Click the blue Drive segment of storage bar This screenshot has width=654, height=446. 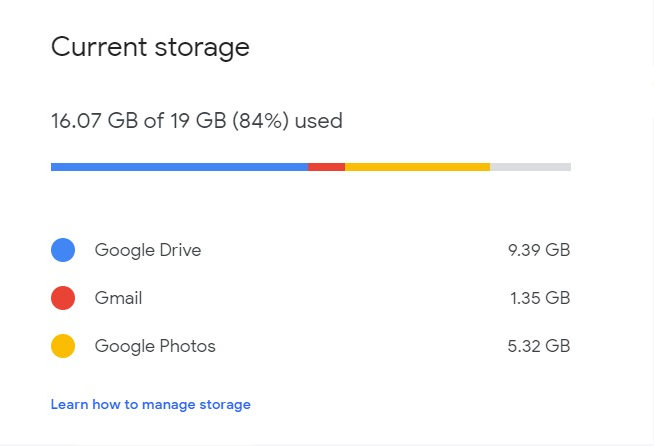tap(179, 167)
